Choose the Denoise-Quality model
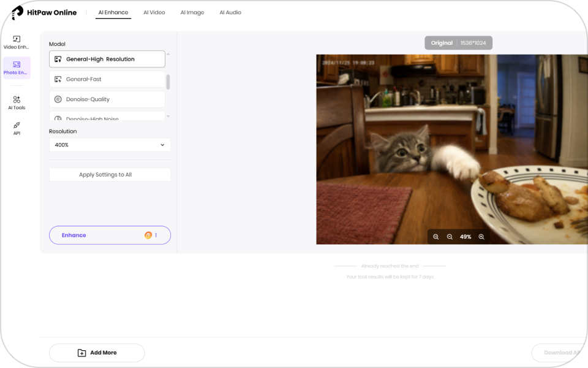Viewport: 588px width, 368px height. coord(107,99)
